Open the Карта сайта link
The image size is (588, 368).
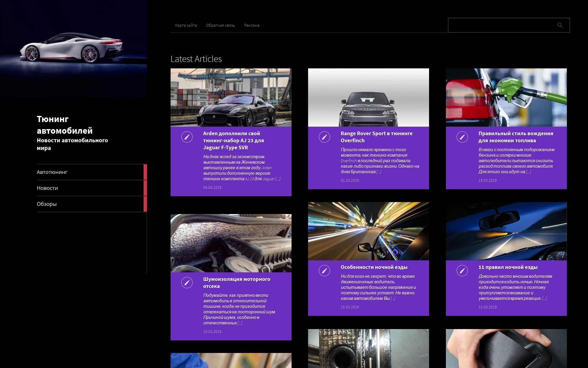(186, 25)
